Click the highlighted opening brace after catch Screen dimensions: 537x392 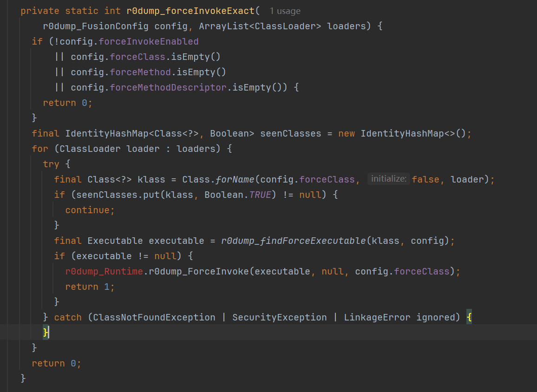pos(469,317)
